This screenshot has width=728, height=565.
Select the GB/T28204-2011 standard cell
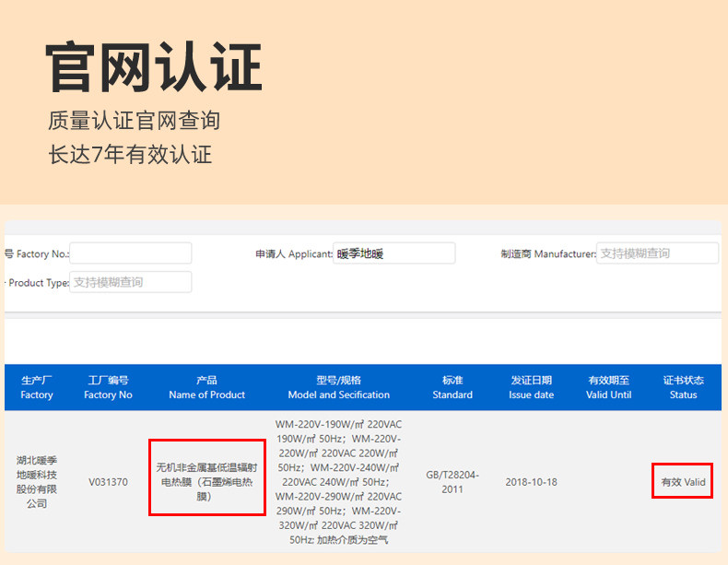(452, 482)
